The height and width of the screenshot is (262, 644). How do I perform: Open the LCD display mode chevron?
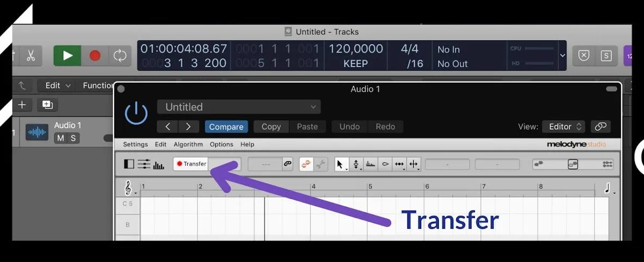[562, 55]
